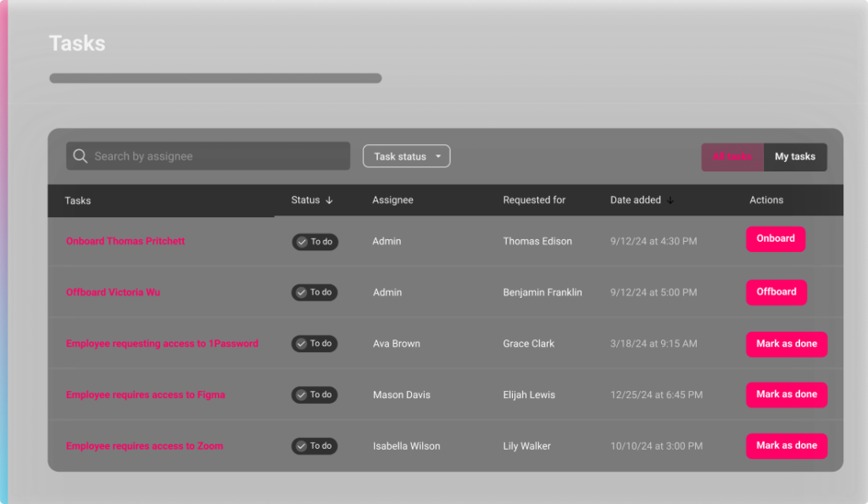
Task: Open the Onboard Thomas Pritchett task link
Action: (x=125, y=241)
